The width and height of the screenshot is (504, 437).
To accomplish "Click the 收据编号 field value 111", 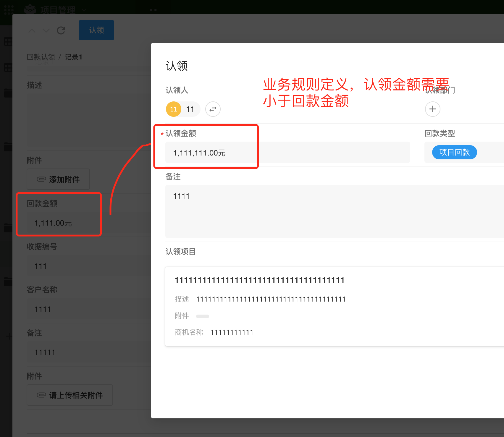I will pos(41,266).
